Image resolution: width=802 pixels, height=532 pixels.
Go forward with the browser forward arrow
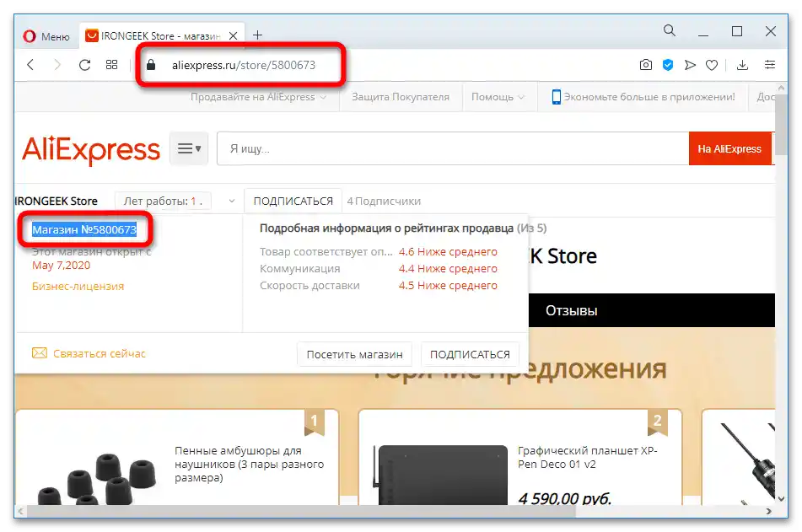[x=57, y=65]
